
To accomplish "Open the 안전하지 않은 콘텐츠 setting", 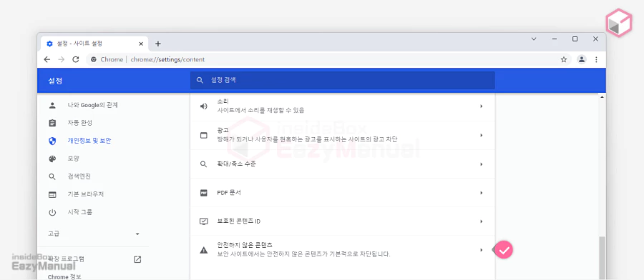I will 343,250.
